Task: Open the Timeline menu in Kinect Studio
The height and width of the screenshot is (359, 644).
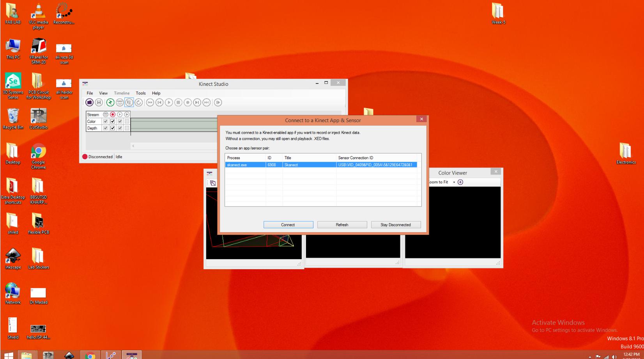Action: tap(122, 93)
